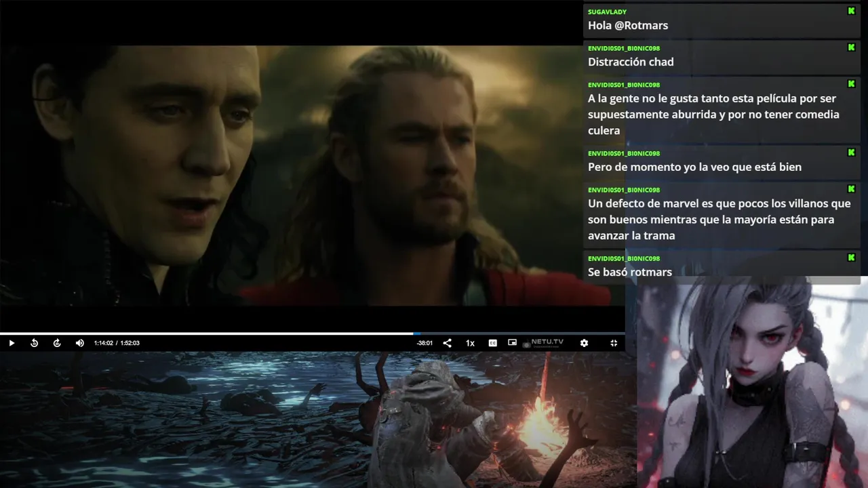Click the NETU.TV logo
Image resolution: width=868 pixels, height=488 pixels.
pos(543,343)
